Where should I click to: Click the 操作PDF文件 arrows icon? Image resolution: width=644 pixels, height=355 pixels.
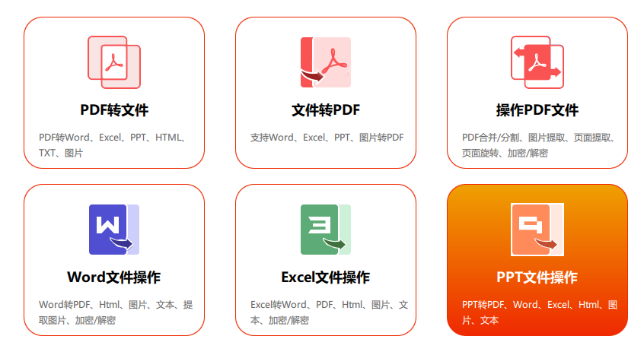pos(537,62)
